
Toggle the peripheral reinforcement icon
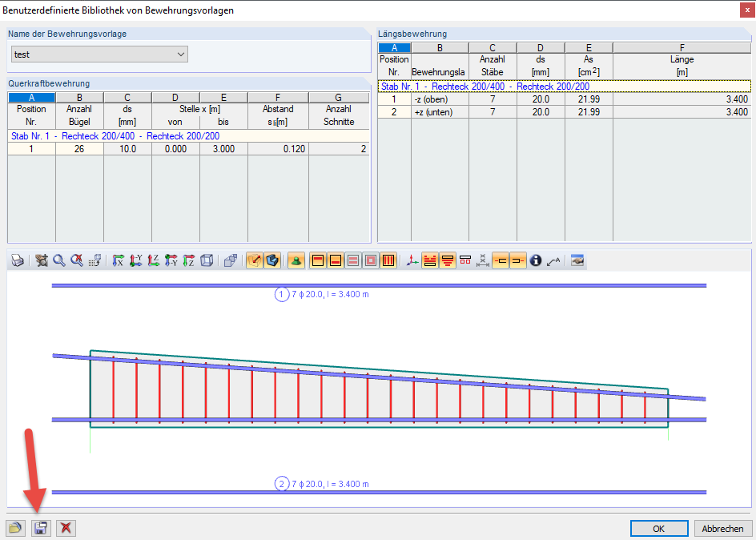371,261
